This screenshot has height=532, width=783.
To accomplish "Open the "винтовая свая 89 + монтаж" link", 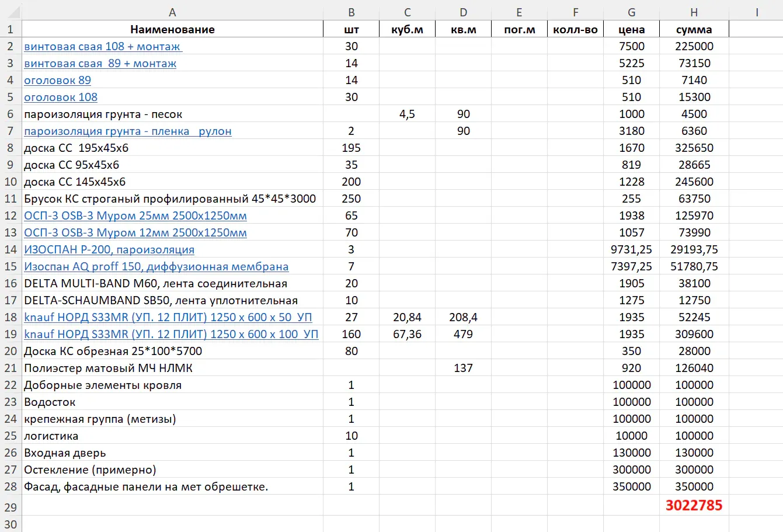I will 100,64.
